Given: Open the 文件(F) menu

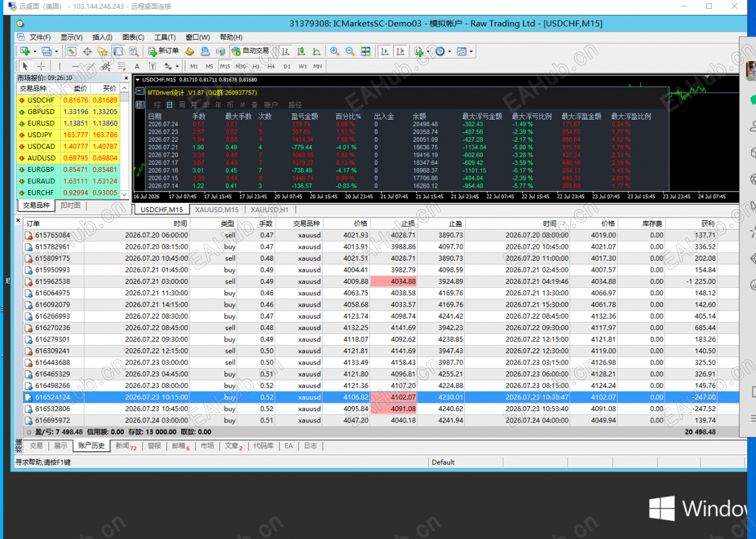Looking at the screenshot, I should coord(40,37).
